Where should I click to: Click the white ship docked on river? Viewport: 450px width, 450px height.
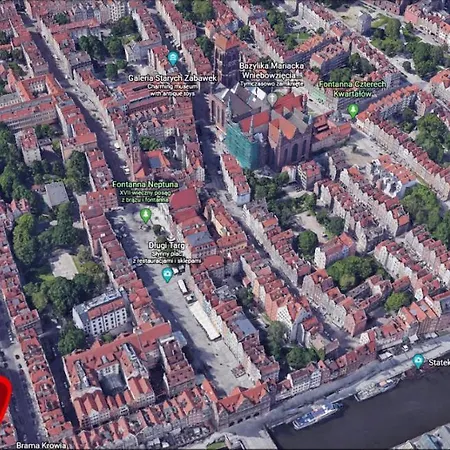click(x=318, y=415)
